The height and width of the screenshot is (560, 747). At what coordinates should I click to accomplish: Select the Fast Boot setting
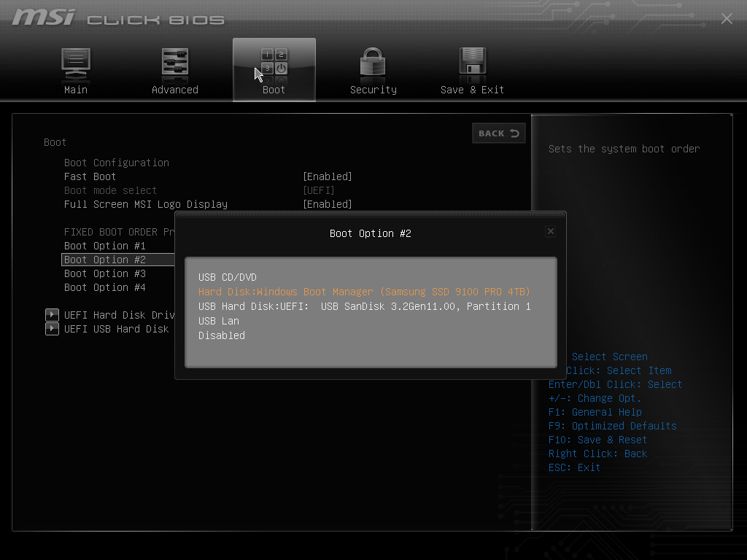coord(90,176)
